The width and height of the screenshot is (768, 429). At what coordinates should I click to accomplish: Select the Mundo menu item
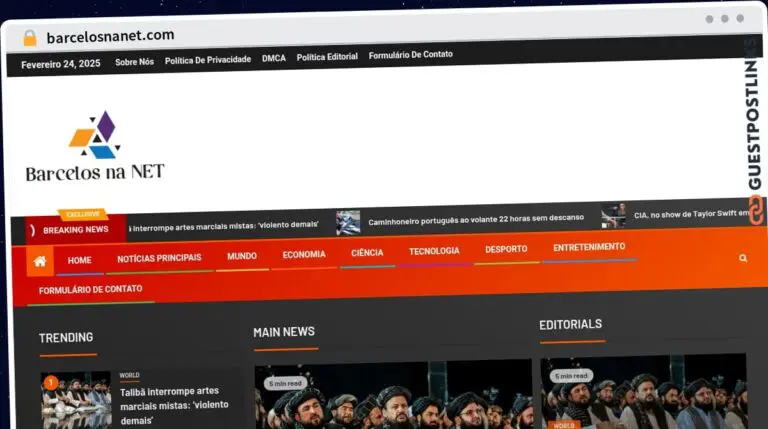click(x=242, y=256)
